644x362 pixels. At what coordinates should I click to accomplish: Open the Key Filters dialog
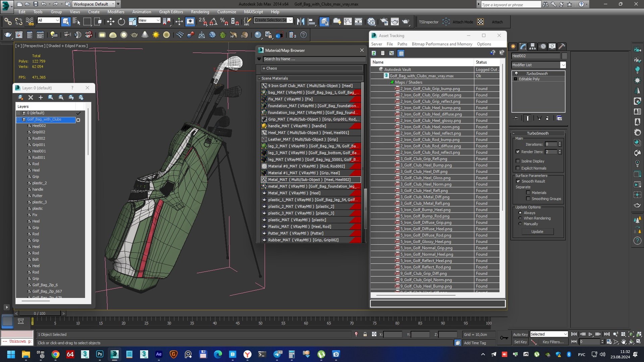553,342
